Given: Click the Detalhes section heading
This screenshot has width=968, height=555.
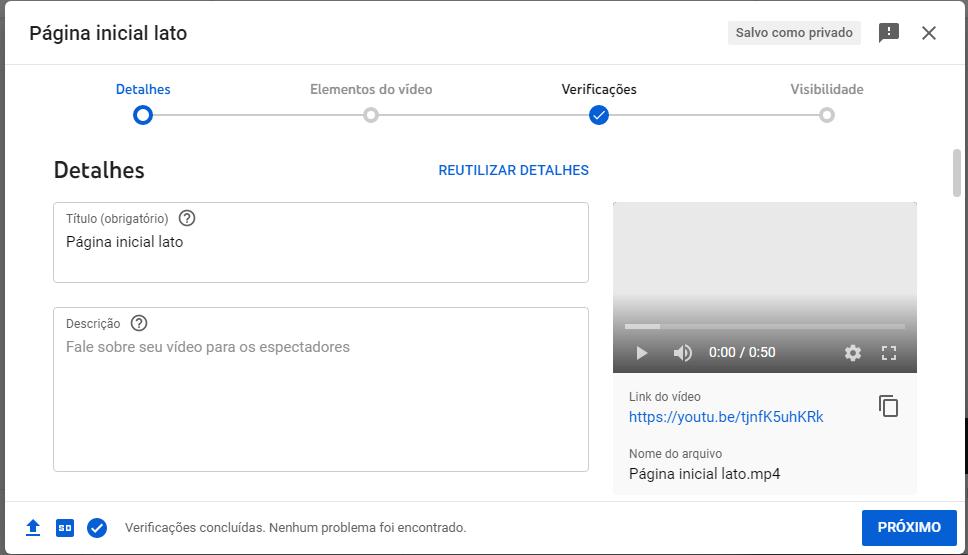Looking at the screenshot, I should (99, 170).
